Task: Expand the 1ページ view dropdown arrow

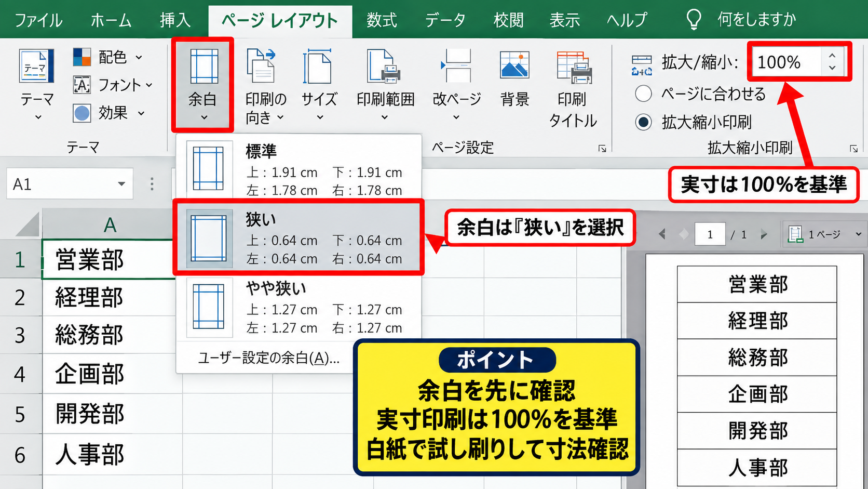Action: [858, 234]
